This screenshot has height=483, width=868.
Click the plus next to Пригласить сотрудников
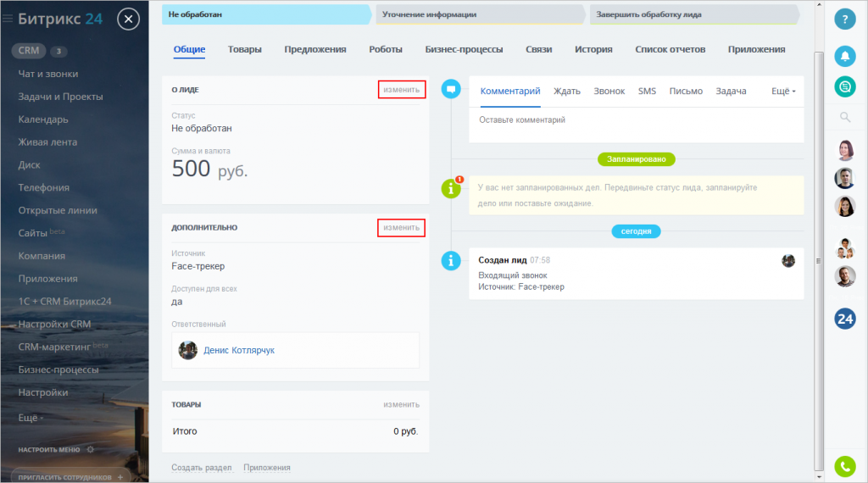point(120,477)
